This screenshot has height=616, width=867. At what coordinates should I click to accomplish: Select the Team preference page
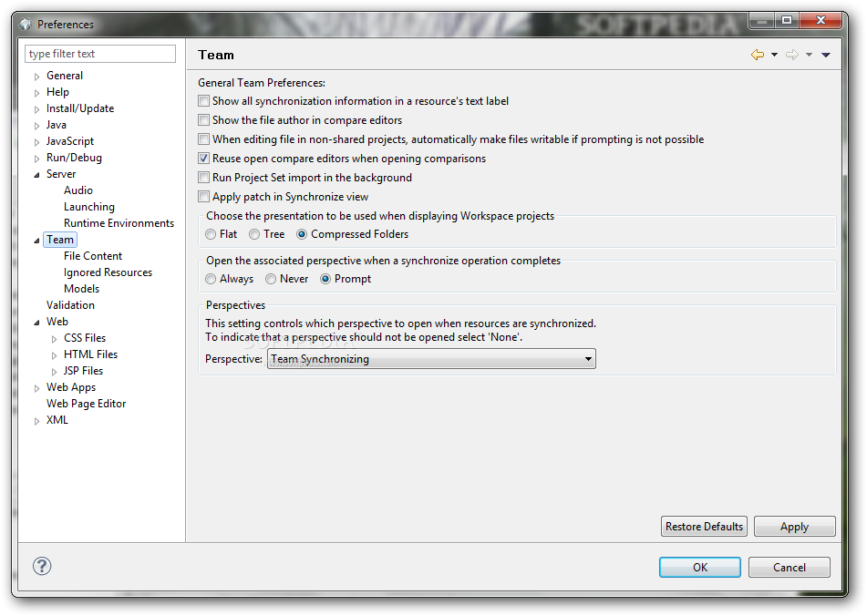[x=60, y=240]
